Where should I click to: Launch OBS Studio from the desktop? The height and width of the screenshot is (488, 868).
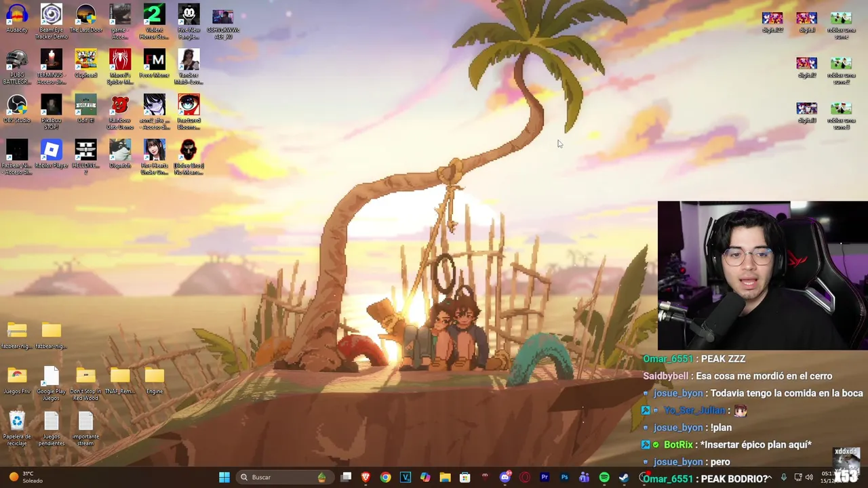[x=17, y=109]
